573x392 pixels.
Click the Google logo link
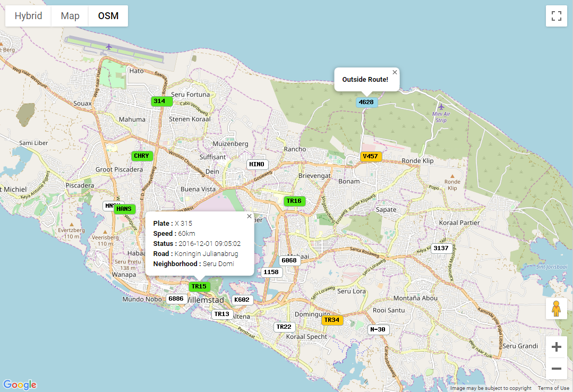point(20,385)
